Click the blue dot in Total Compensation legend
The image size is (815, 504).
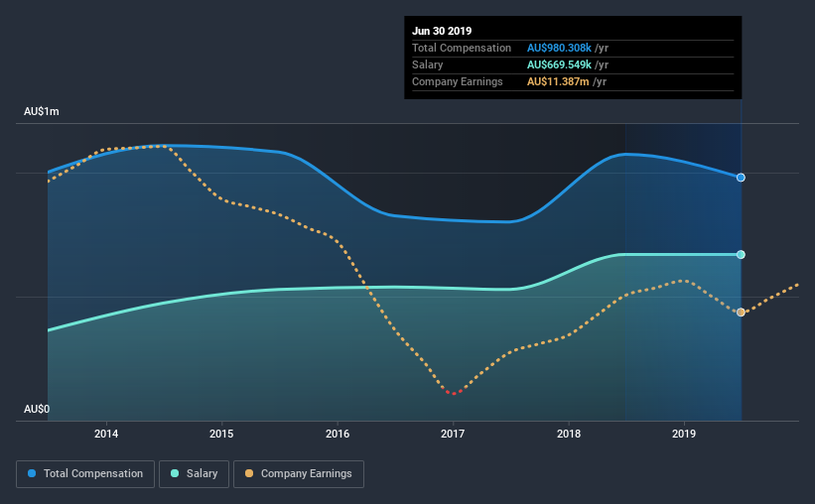coord(32,473)
